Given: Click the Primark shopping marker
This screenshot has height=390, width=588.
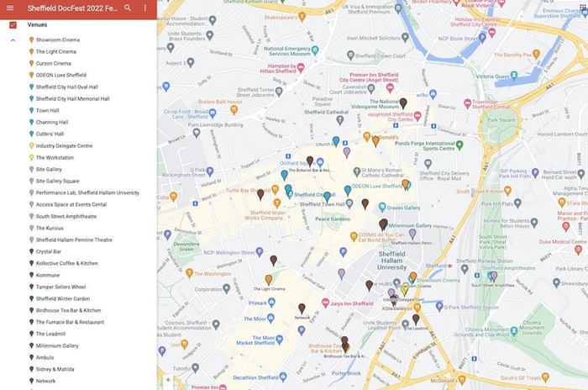Looking at the screenshot, I should (x=272, y=302).
